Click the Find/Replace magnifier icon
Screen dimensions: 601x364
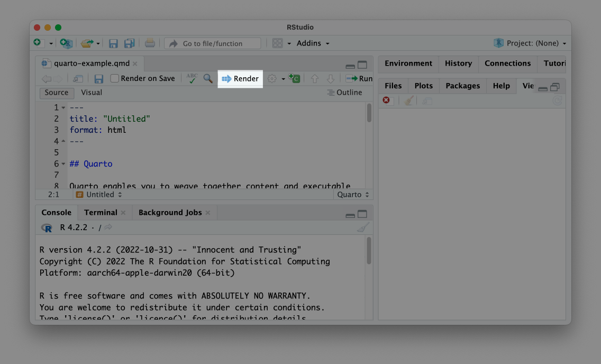pos(208,79)
